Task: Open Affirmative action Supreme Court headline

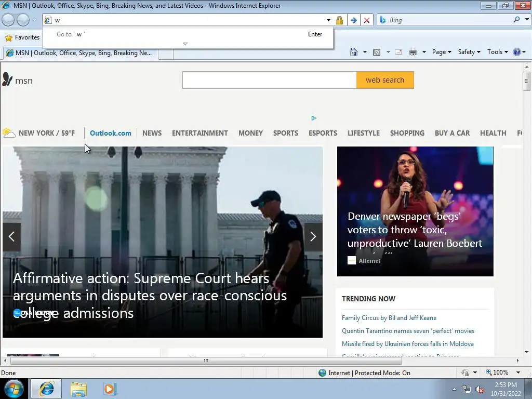Action: [x=150, y=295]
